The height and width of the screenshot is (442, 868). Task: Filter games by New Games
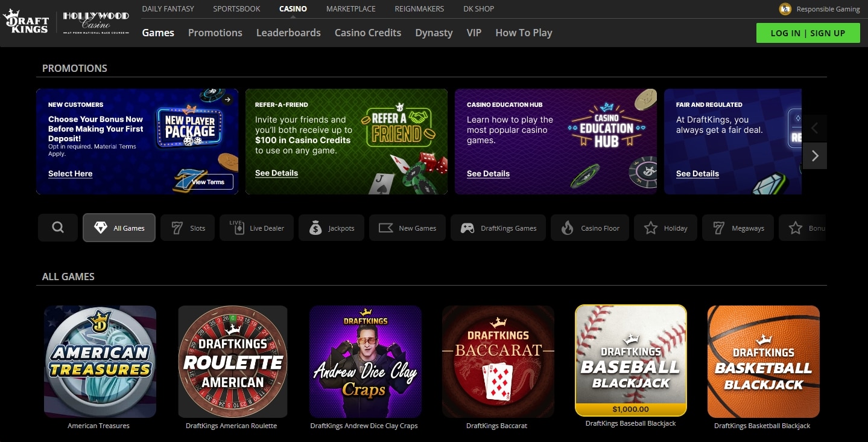click(x=407, y=228)
